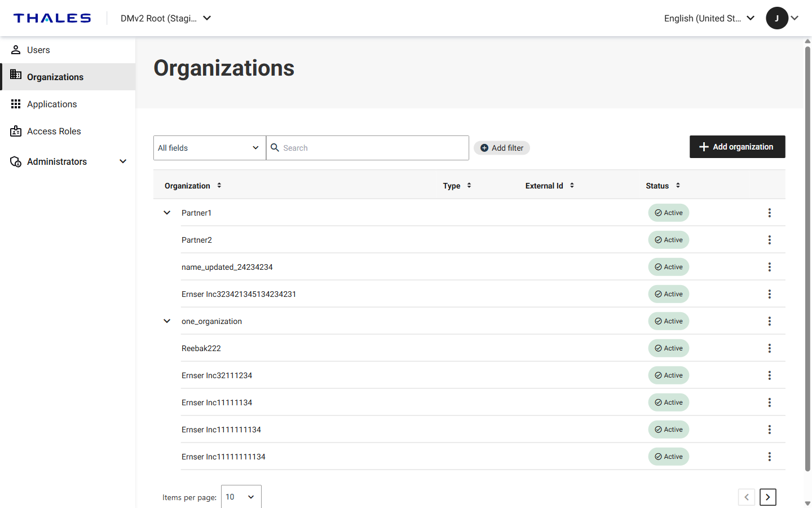Open actions menu for Ernser Inc11111134
The height and width of the screenshot is (508, 812).
tap(769, 402)
